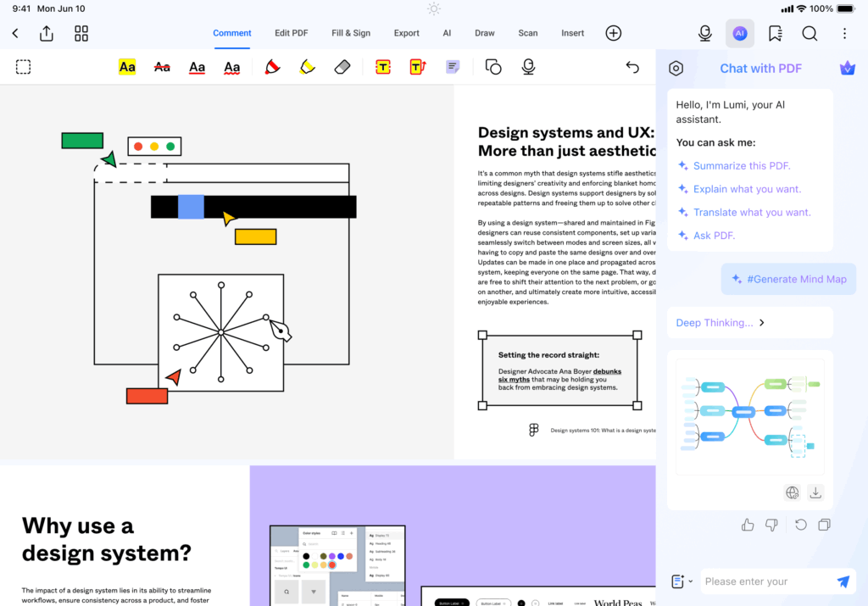Tap the voice note microphone in toolbar
This screenshot has height=606, width=868.
(x=528, y=67)
